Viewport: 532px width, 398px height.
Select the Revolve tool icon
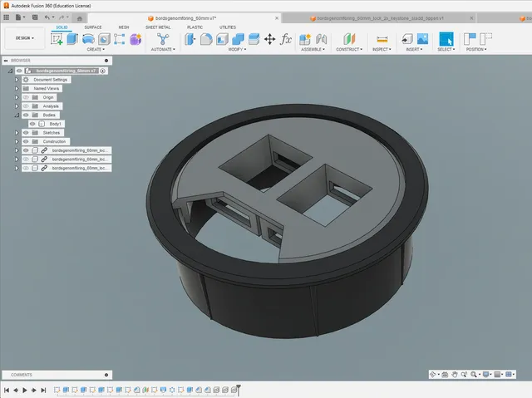pos(88,39)
